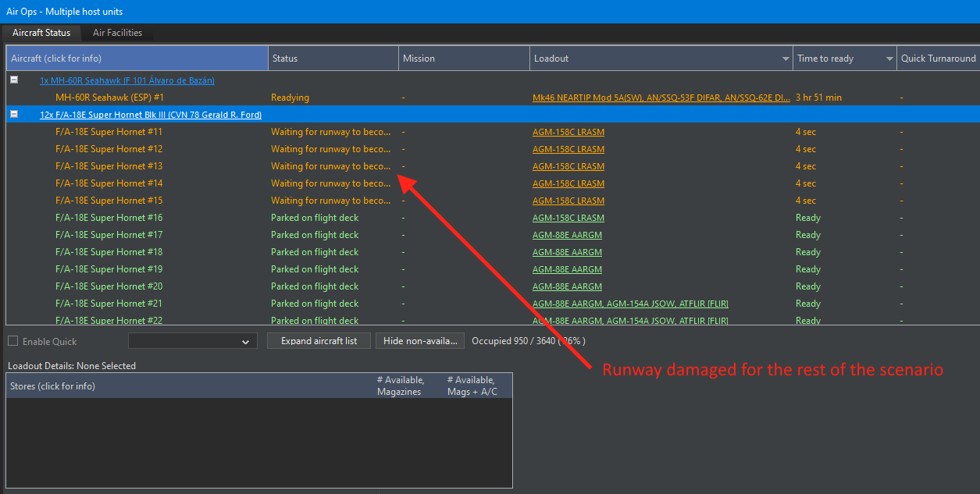Select F/A-18E Super Hornet #12
Image resolution: width=980 pixels, height=494 pixels.
(109, 149)
